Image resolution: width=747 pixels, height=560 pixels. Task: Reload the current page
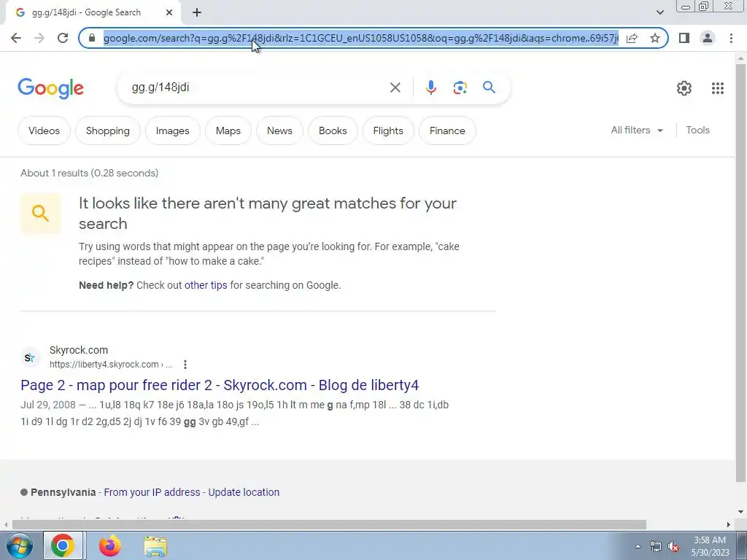pos(63,38)
